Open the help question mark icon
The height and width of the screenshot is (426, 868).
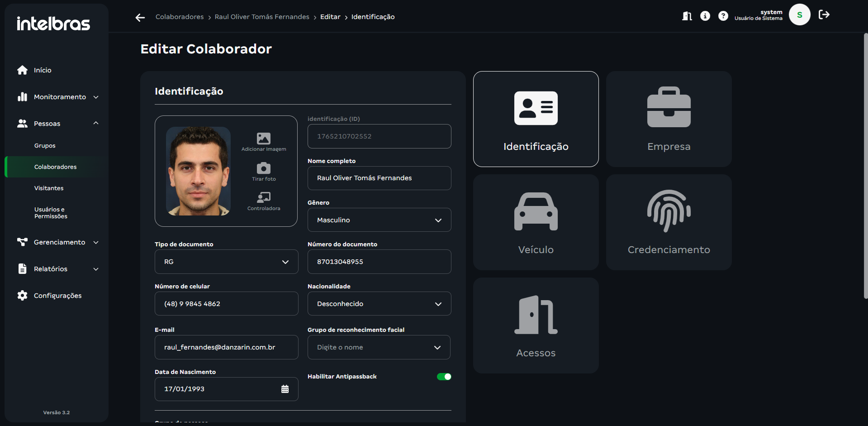coord(723,16)
